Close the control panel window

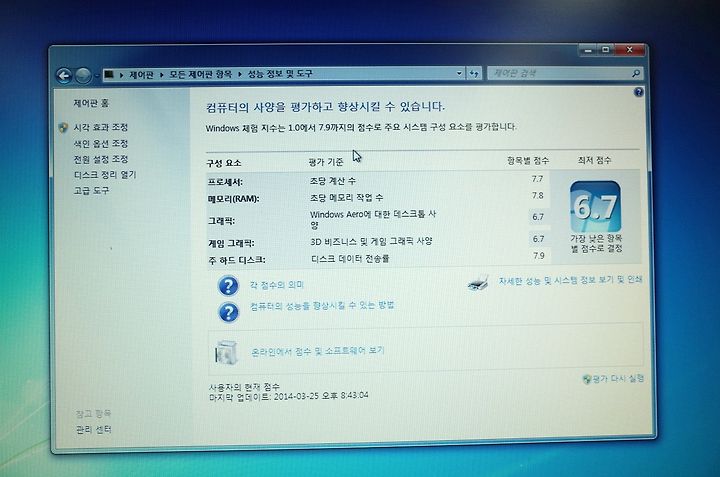(x=630, y=50)
